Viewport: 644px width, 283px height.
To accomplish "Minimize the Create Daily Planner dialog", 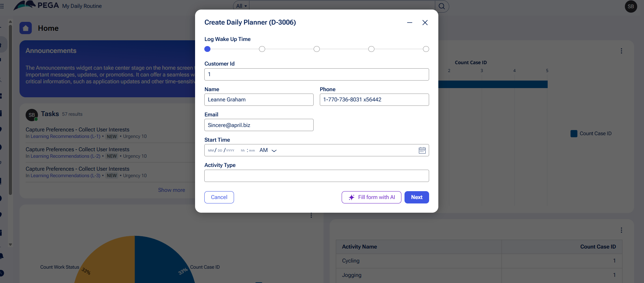I will (x=410, y=23).
